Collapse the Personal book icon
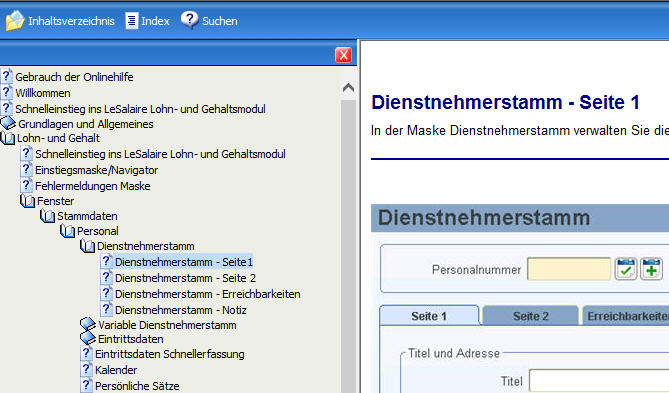This screenshot has height=393, width=669. (x=67, y=231)
